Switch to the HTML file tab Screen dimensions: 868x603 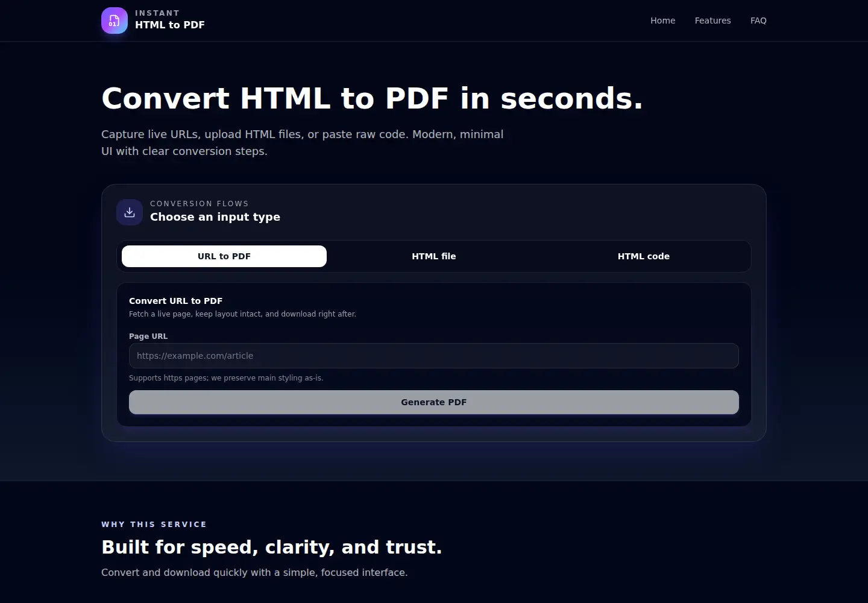[434, 256]
